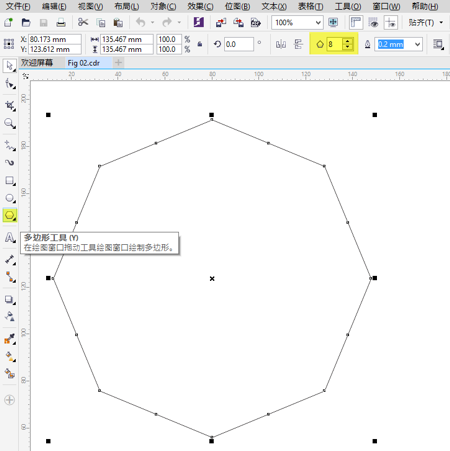Switch to the Fig 02.cdr tab
450x451 pixels.
(x=84, y=63)
